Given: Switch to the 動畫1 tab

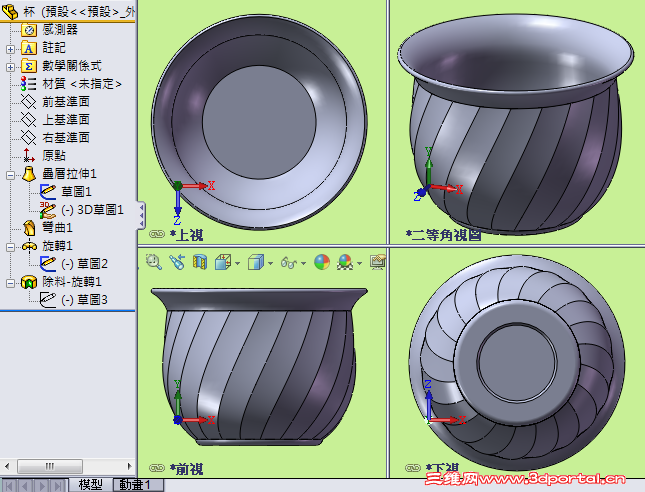Looking at the screenshot, I should tap(138, 485).
